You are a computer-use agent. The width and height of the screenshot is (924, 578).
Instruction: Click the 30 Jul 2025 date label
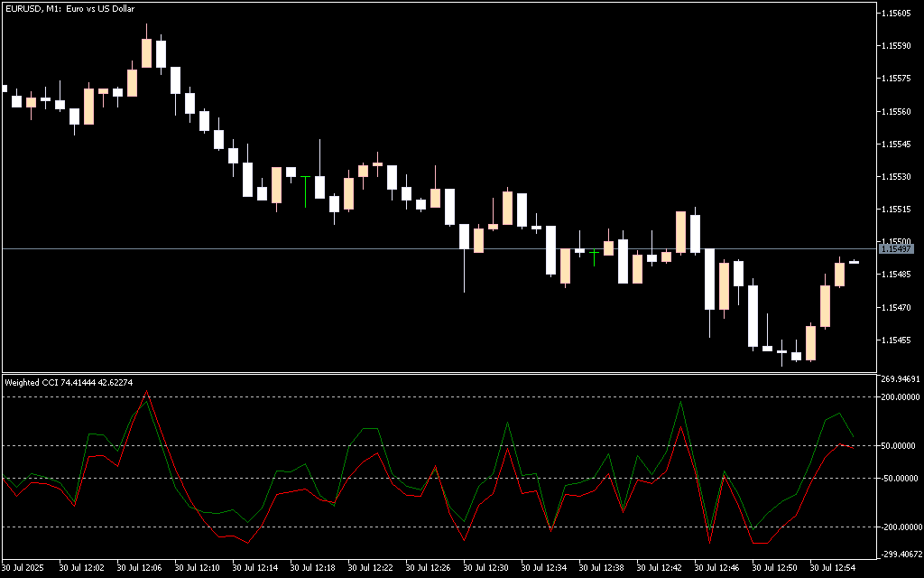[x=23, y=568]
